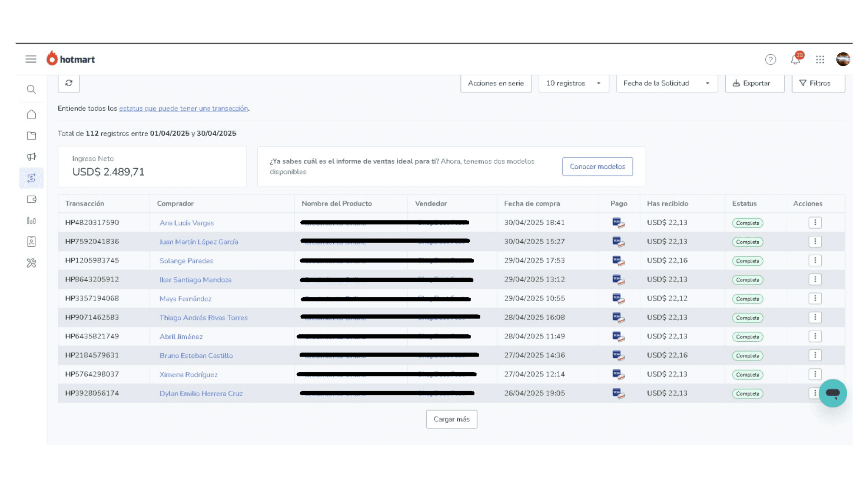868x488 pixels.
Task: Open the chat support bubble
Action: pyautogui.click(x=832, y=393)
